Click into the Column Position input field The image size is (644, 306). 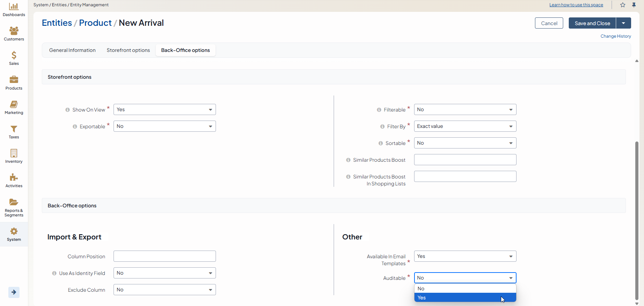pyautogui.click(x=164, y=256)
